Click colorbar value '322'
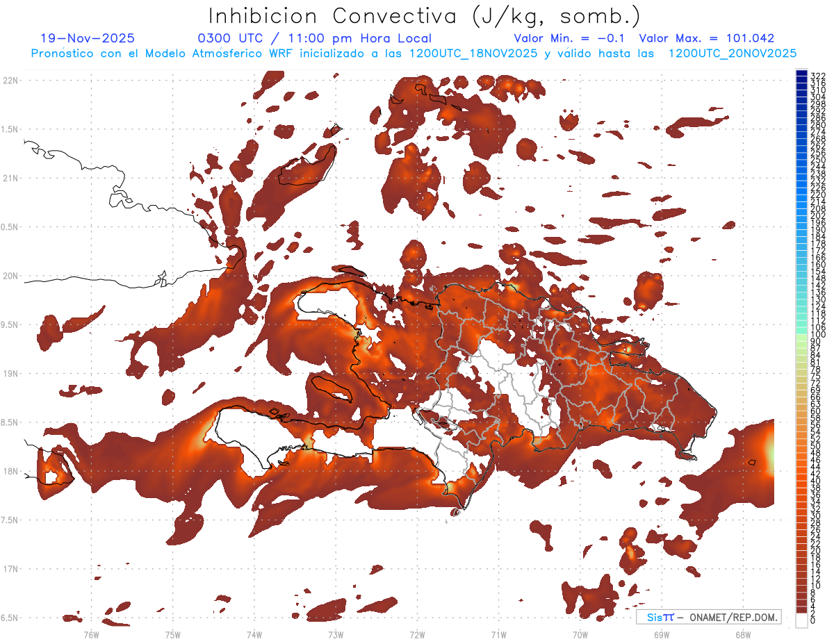The width and height of the screenshot is (834, 644). click(818, 76)
